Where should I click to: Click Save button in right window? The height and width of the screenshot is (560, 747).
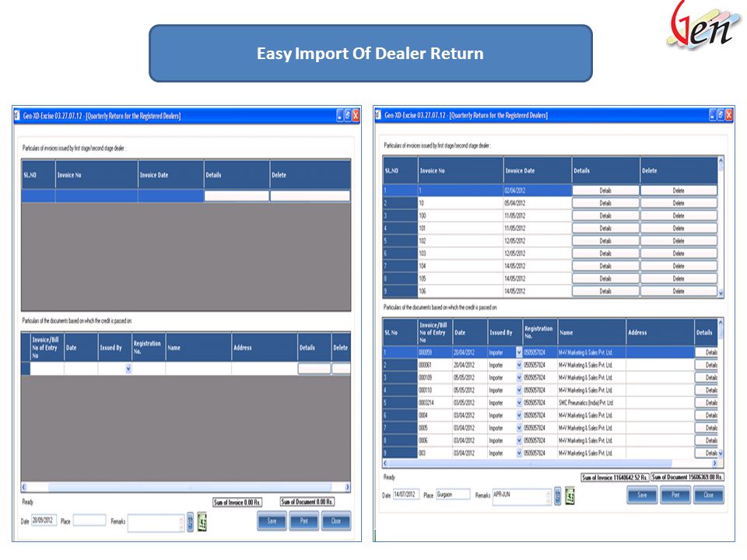(x=642, y=495)
